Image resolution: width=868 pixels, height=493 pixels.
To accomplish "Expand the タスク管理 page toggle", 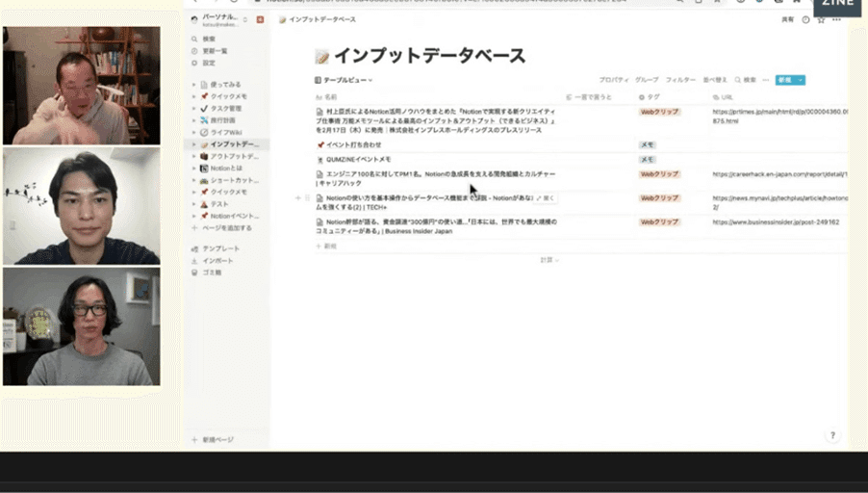I will pos(194,109).
